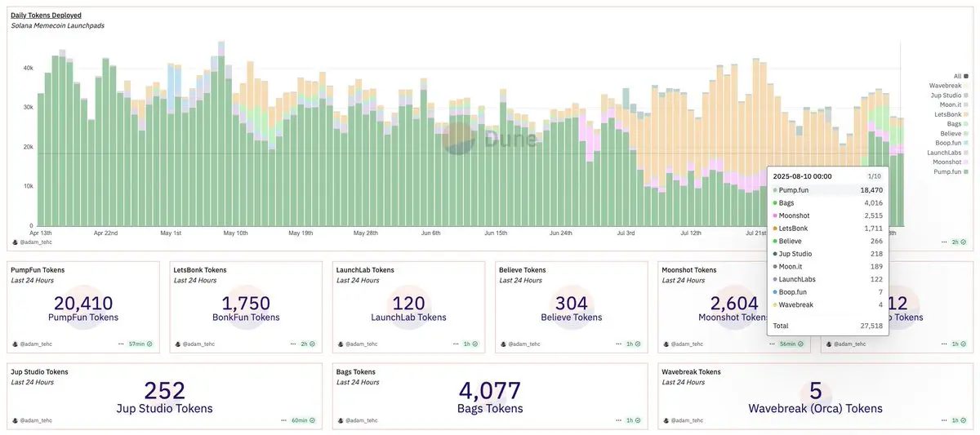Click the Total 27,518 row in tooltip

coord(828,325)
